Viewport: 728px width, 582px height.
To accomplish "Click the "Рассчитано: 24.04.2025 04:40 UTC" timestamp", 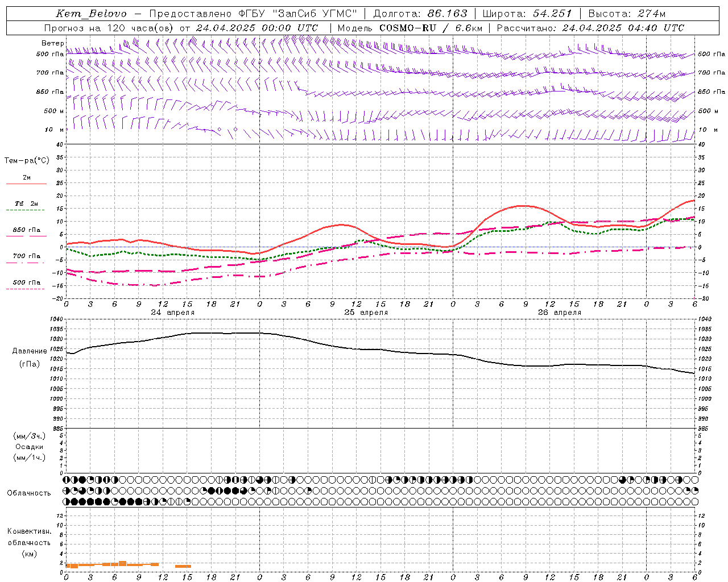I will (590, 28).
